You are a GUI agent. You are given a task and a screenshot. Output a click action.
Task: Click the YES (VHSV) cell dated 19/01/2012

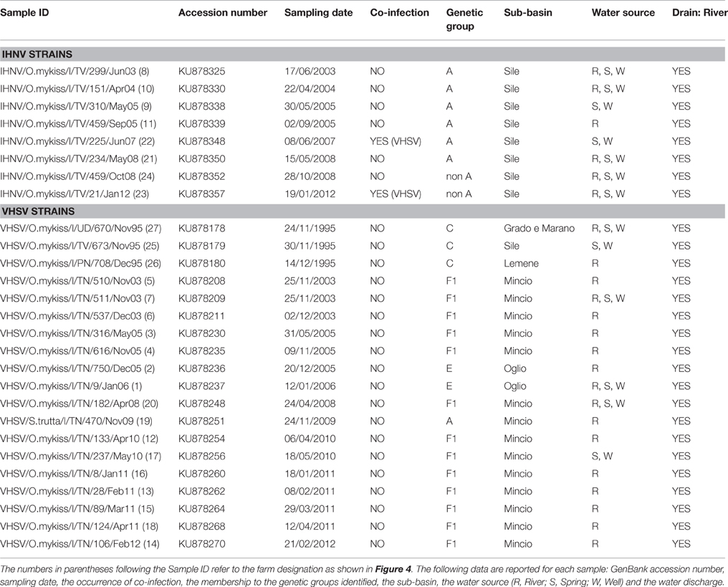click(x=399, y=194)
